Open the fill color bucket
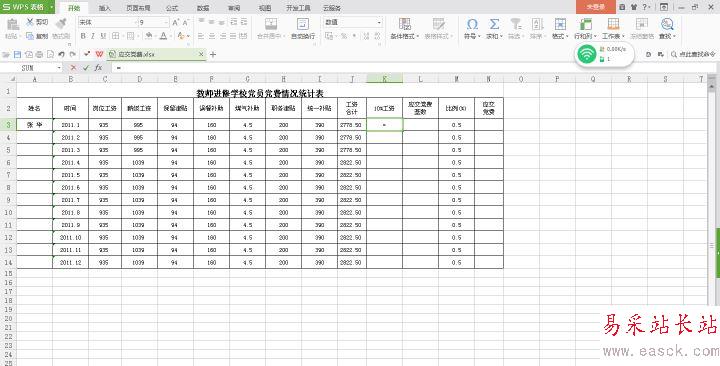This screenshot has height=366, width=720. tap(149, 36)
